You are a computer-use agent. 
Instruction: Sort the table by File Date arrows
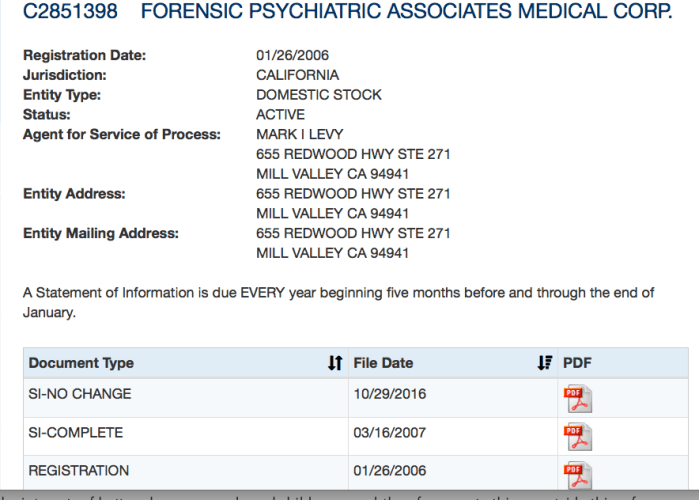point(545,363)
